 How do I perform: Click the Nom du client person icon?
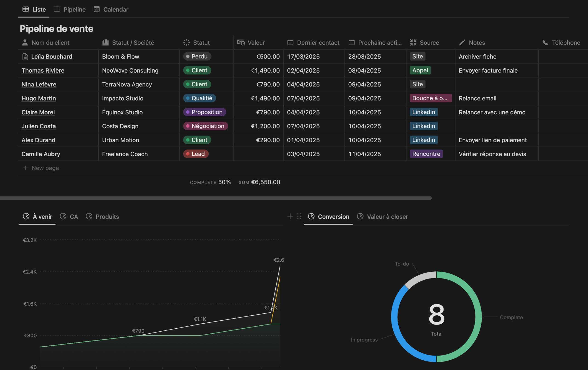coord(25,43)
